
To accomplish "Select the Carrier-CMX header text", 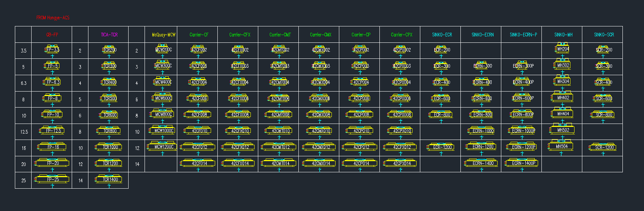I will (x=320, y=35).
